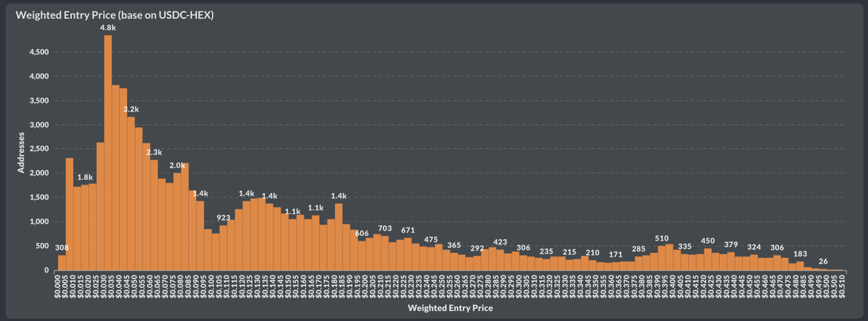The image size is (868, 321).
Task: Select the $0.450 x-axis tick label
Action: point(751,286)
